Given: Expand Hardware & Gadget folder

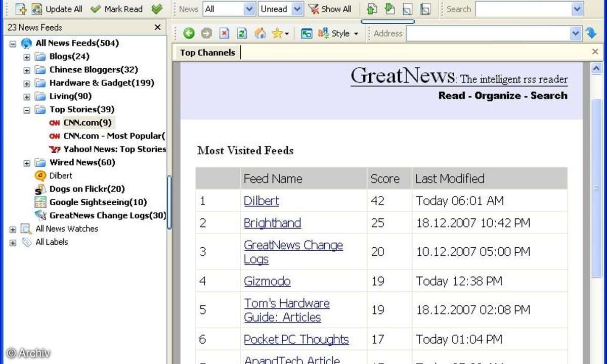Looking at the screenshot, I should (27, 83).
